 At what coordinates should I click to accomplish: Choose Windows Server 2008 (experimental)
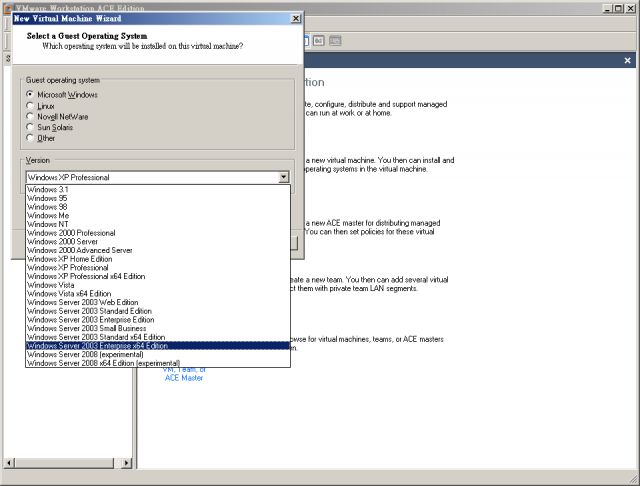tap(158, 354)
